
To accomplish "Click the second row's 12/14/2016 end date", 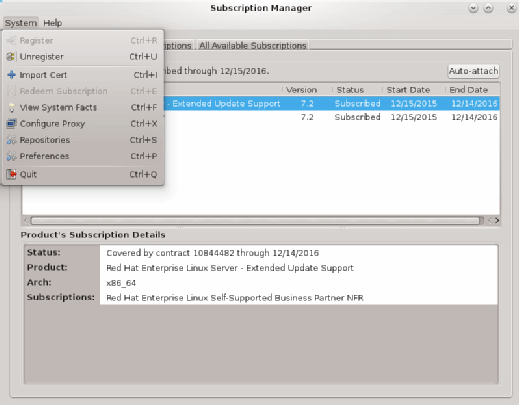I will coord(474,117).
